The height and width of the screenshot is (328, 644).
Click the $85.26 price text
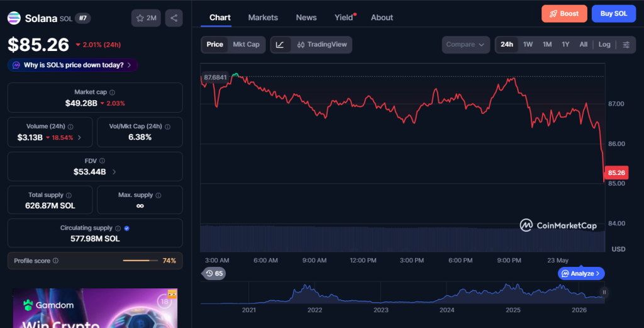[x=38, y=45]
